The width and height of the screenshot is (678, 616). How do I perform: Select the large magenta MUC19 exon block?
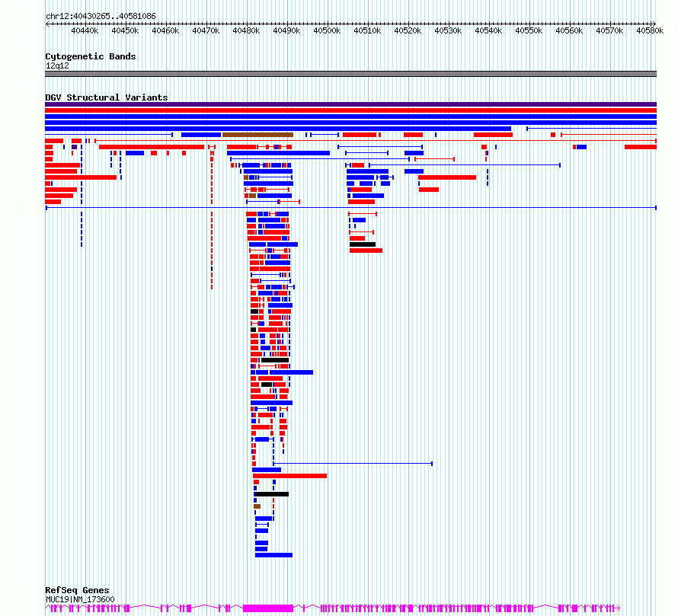(268, 608)
